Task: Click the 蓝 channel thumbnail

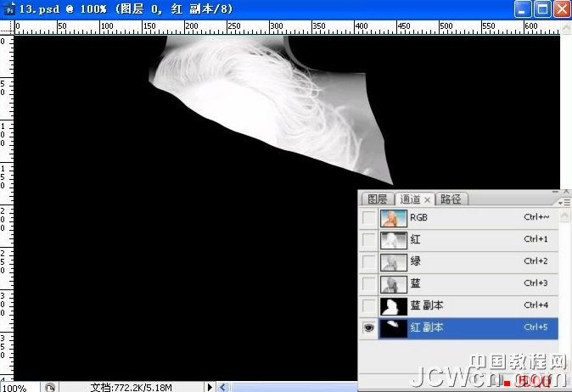Action: tap(394, 284)
